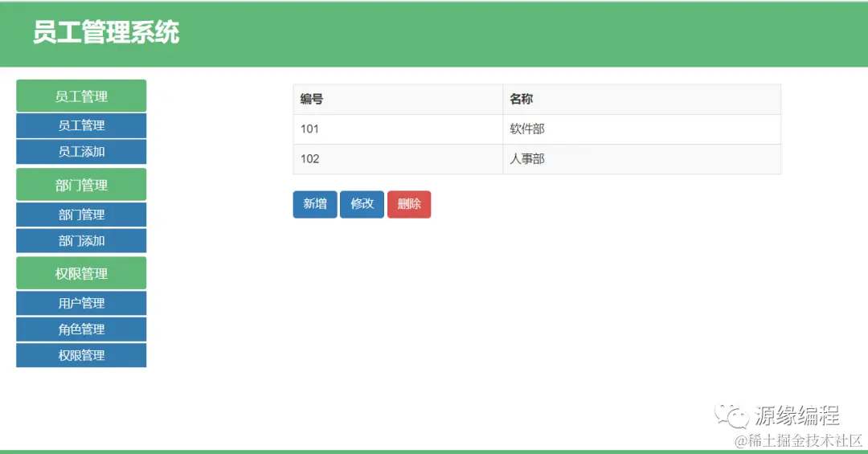Screen dimensions: 868x454
Task: Open the blue 员工管理 submenu item
Action: tap(81, 125)
